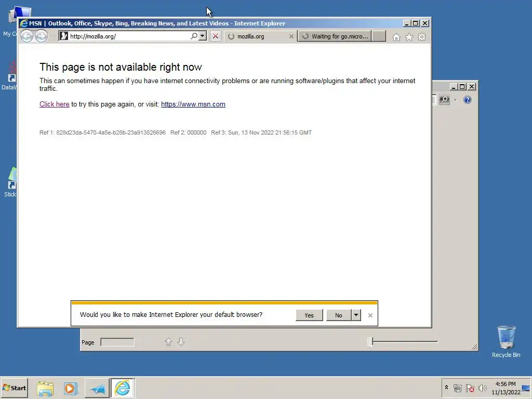Open the https://www.msn.com link
The height and width of the screenshot is (399, 532).
[193, 104]
